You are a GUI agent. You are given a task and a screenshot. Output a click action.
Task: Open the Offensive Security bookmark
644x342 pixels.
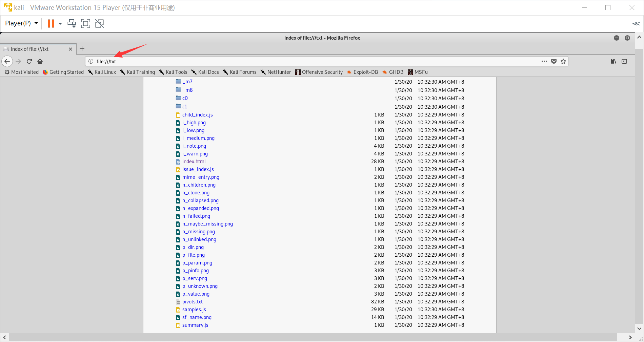pos(319,72)
